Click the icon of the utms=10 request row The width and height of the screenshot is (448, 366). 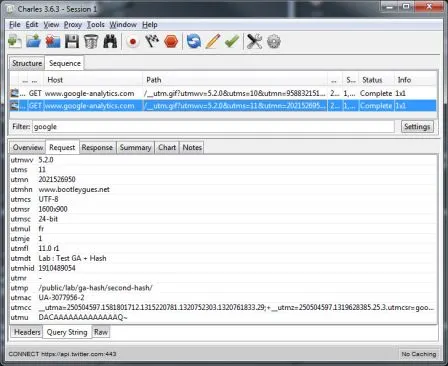(14, 93)
